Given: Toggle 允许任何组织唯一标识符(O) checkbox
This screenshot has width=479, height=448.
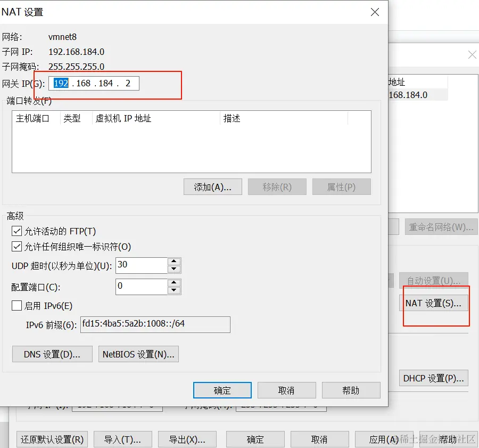Looking at the screenshot, I should [17, 247].
